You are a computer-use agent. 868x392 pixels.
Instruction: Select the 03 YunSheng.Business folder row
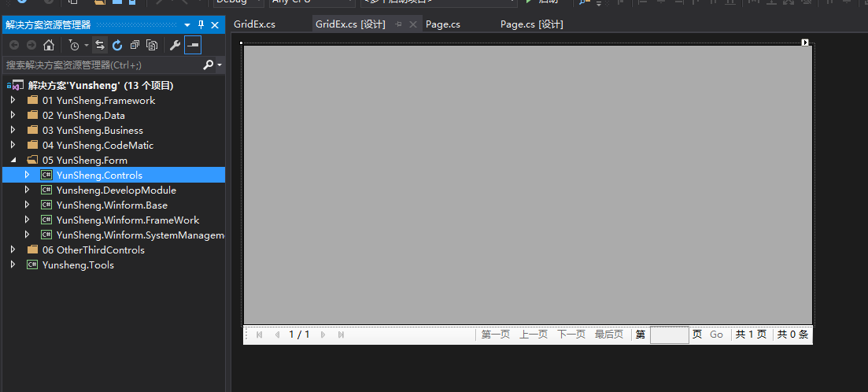(x=113, y=131)
